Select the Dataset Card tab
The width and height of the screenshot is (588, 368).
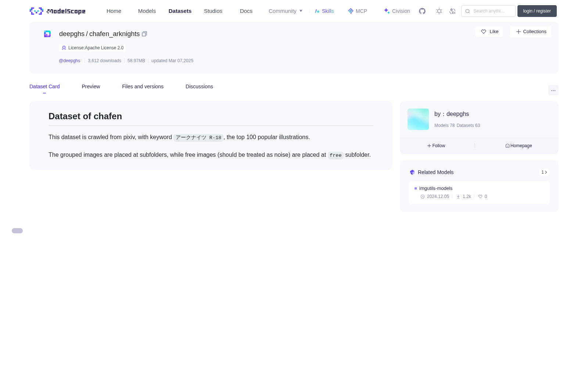point(44,86)
